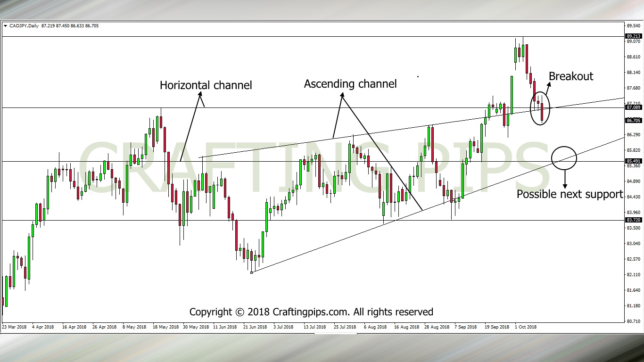The width and height of the screenshot is (644, 362).
Task: Click the 84.430 price scale value
Action: click(633, 197)
